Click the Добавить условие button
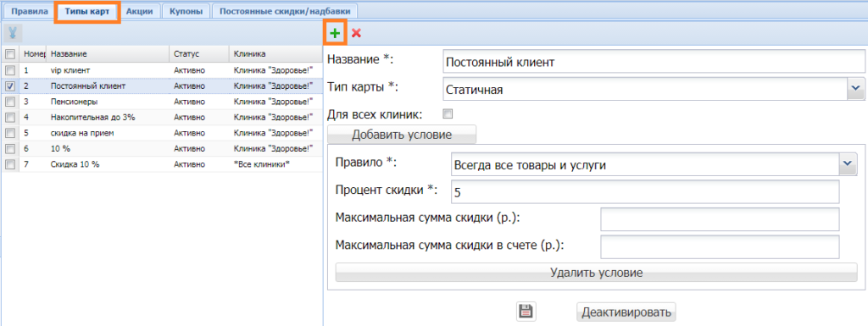The height and width of the screenshot is (326, 868). (402, 135)
